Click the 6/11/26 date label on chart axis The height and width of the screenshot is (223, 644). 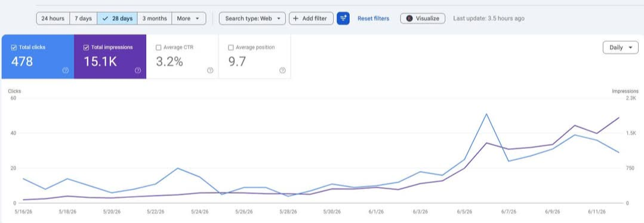pos(596,212)
